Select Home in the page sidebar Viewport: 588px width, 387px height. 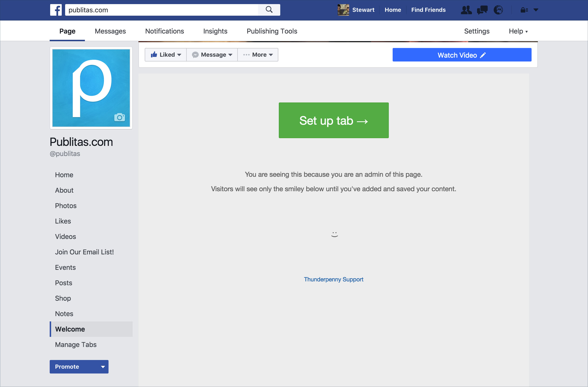64,175
